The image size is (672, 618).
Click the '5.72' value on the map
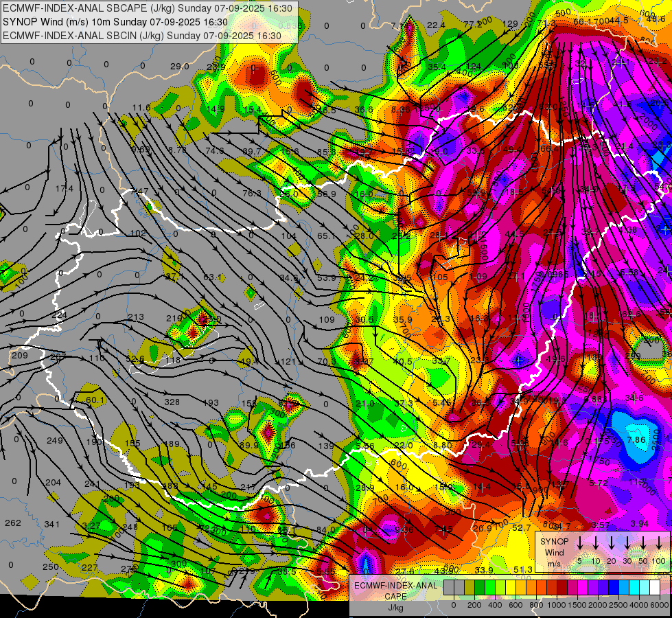point(599,483)
